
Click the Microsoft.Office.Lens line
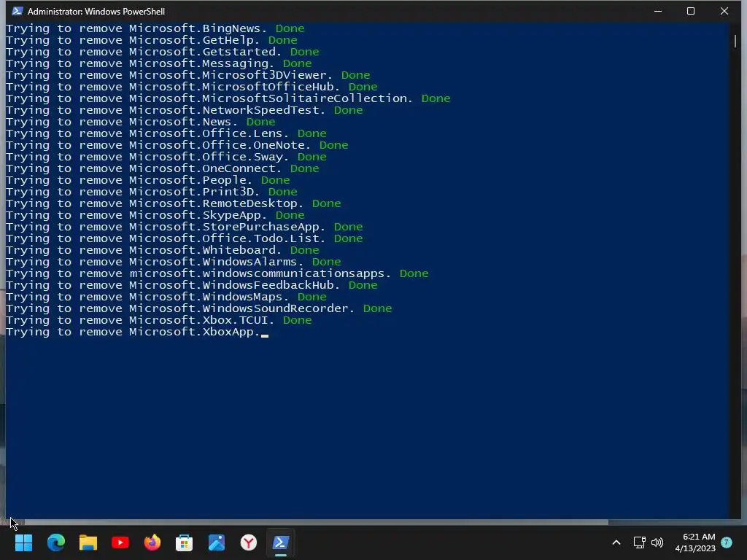(x=166, y=133)
